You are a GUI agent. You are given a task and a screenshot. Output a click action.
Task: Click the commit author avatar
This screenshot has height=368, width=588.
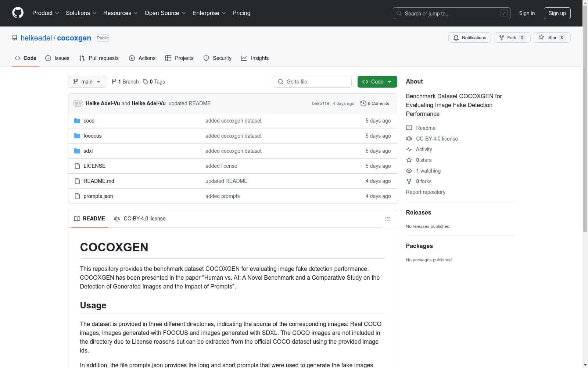[78, 103]
